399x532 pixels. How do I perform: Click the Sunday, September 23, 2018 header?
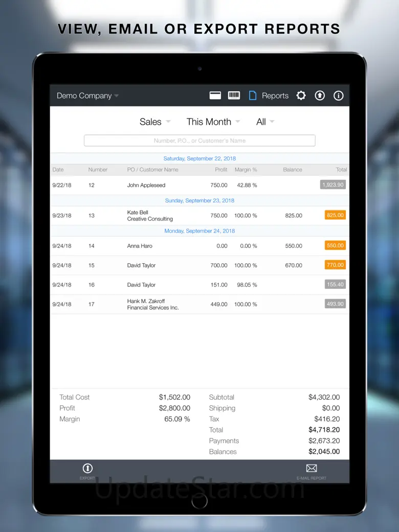click(199, 200)
